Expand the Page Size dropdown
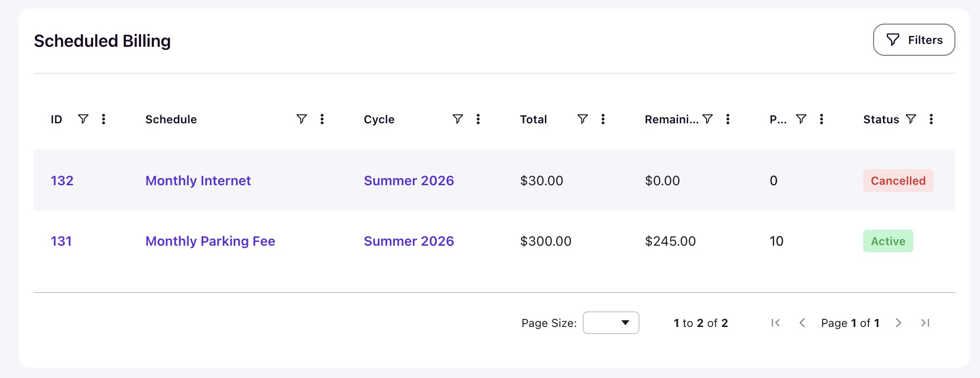Image resolution: width=980 pixels, height=378 pixels. click(x=611, y=323)
